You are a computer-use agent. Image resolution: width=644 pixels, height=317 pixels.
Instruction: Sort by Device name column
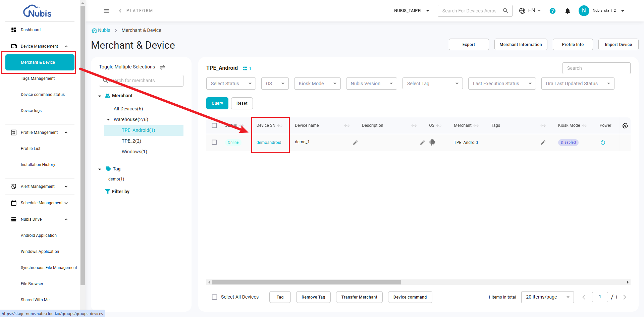click(x=347, y=125)
